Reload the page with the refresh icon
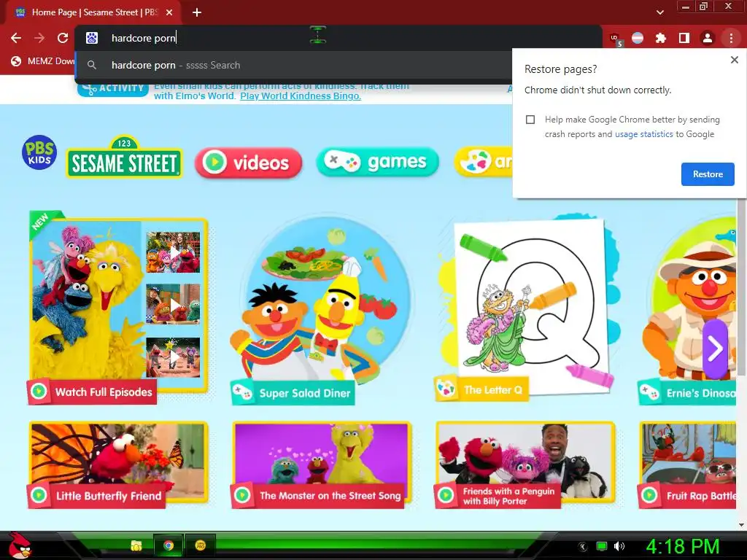This screenshot has height=560, width=747. pos(63,38)
